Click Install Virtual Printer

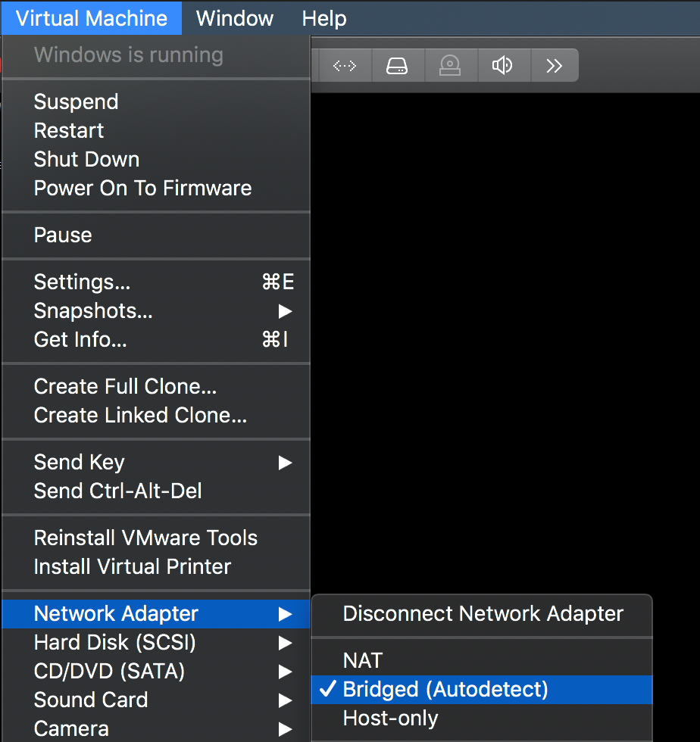[x=156, y=567]
